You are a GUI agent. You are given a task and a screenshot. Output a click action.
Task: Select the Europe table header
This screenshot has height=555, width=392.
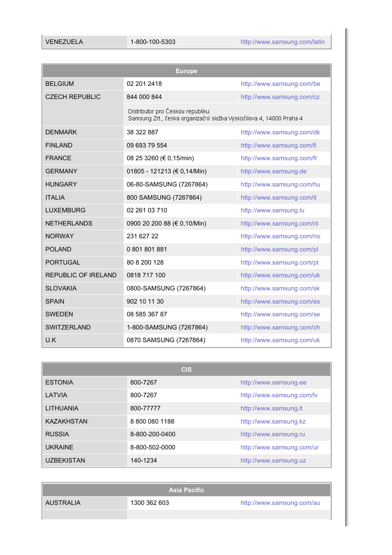187,71
